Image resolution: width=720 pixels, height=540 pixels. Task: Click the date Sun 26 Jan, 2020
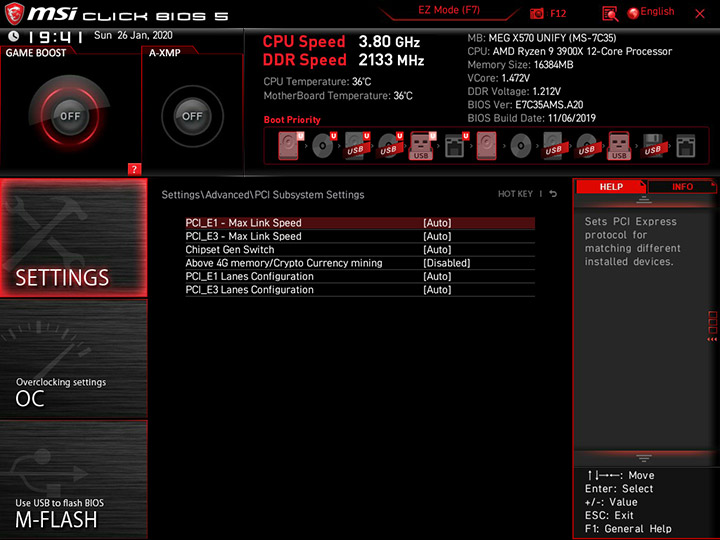tap(133, 35)
